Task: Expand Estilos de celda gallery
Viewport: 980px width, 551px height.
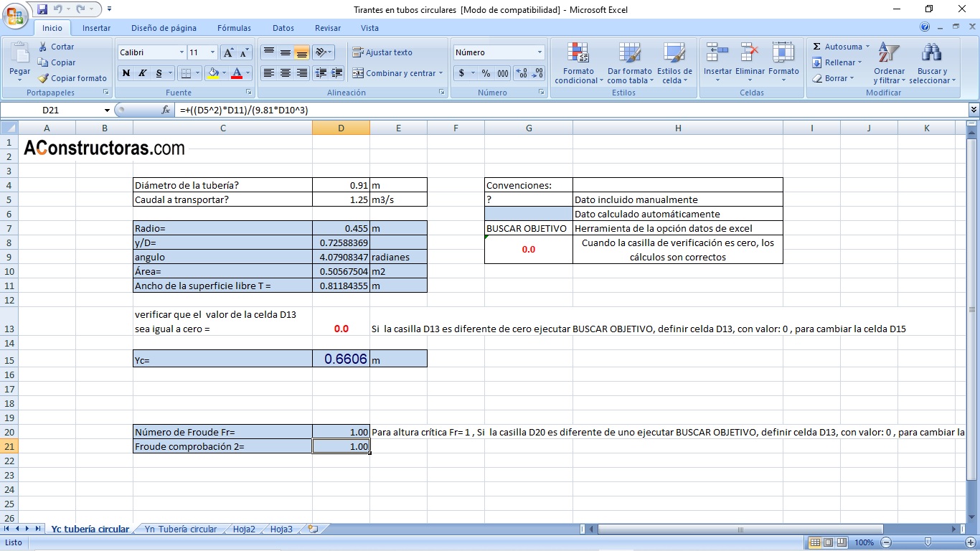Action: tap(674, 63)
